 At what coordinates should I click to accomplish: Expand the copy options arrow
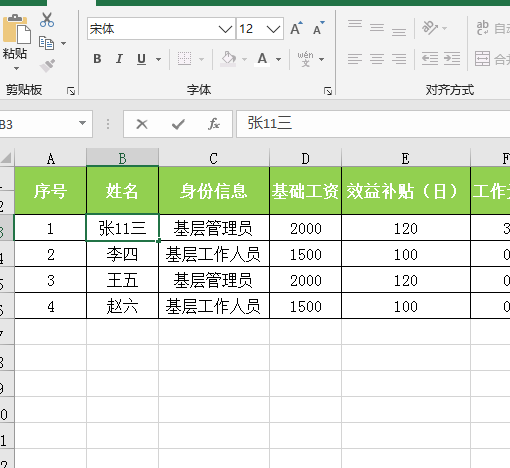tap(63, 43)
